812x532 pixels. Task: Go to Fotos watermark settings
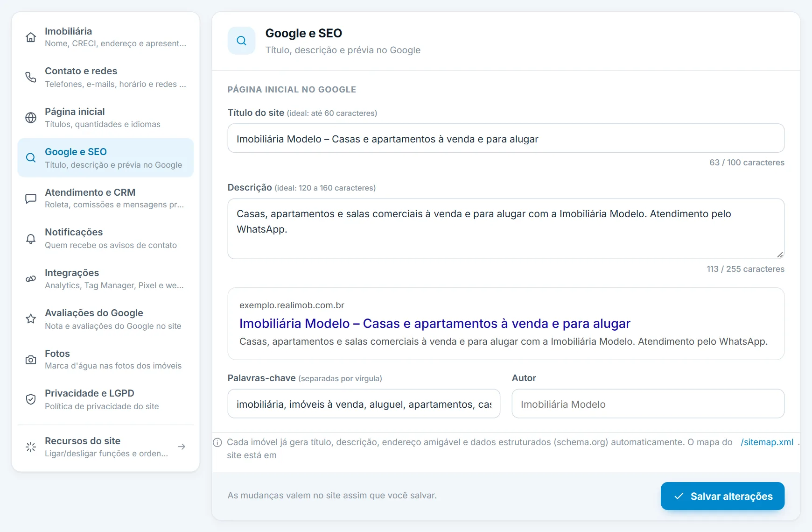tap(105, 360)
